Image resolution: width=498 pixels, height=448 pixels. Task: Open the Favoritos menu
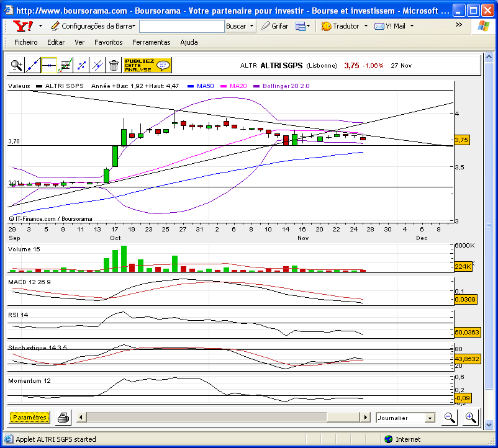pyautogui.click(x=108, y=42)
